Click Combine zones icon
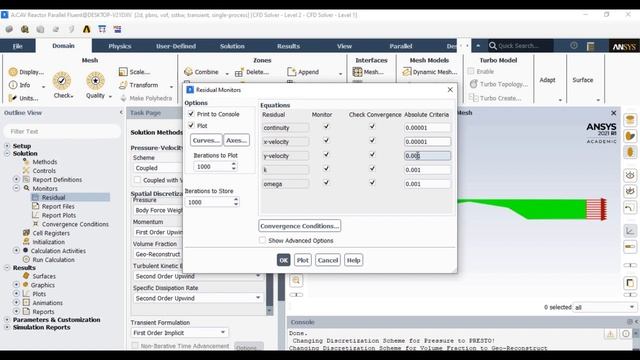The height and width of the screenshot is (360, 640). 188,72
